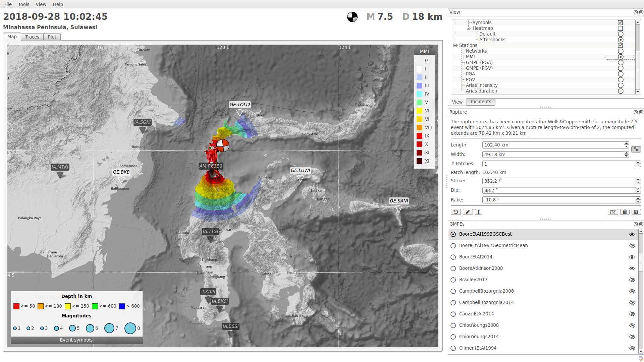Viewport: 644px width, 362px height.
Task: Select the Default heatmap radio option
Action: (x=621, y=34)
